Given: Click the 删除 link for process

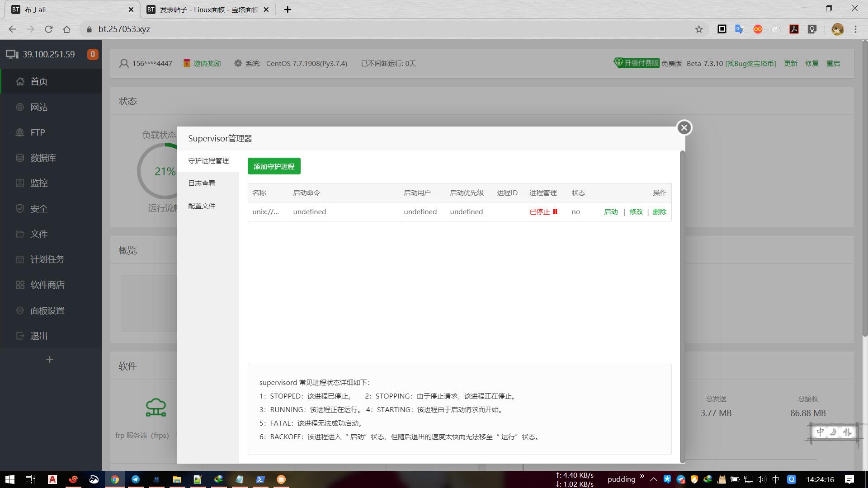Looking at the screenshot, I should click(660, 212).
